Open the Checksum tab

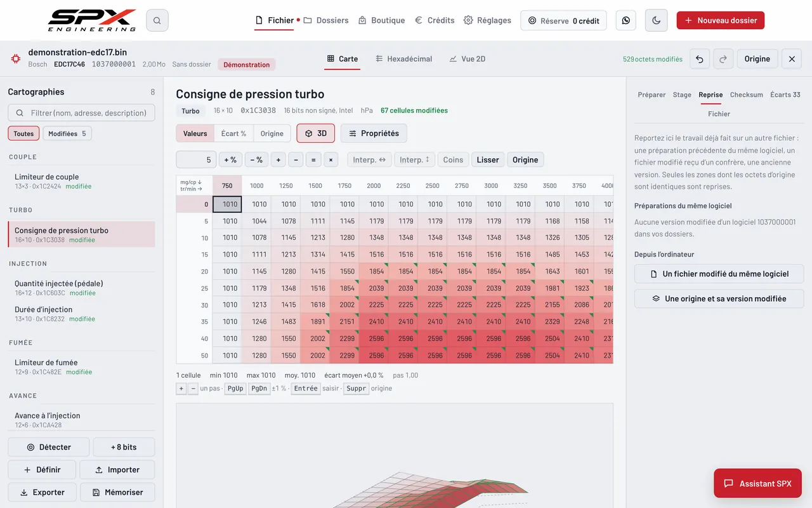(x=747, y=95)
